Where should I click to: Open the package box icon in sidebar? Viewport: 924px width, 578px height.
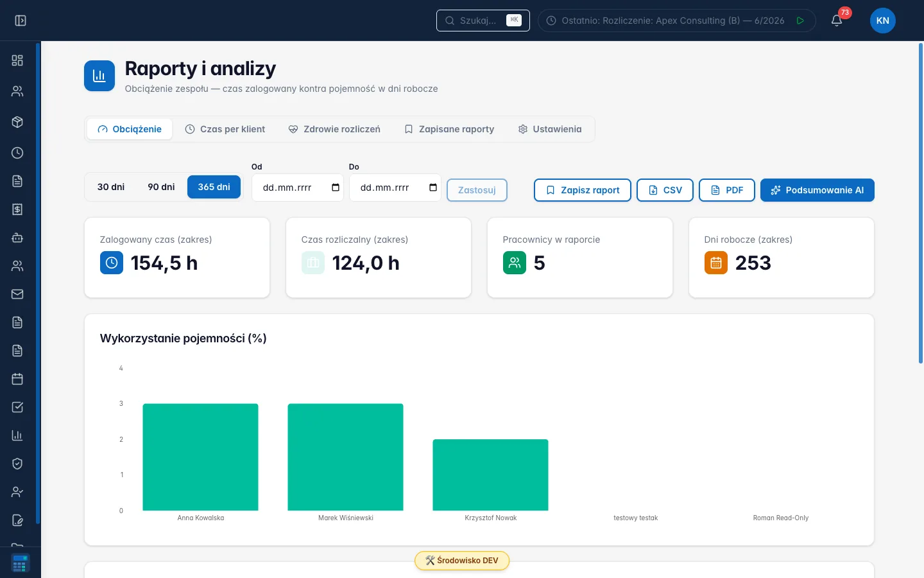[x=17, y=122]
